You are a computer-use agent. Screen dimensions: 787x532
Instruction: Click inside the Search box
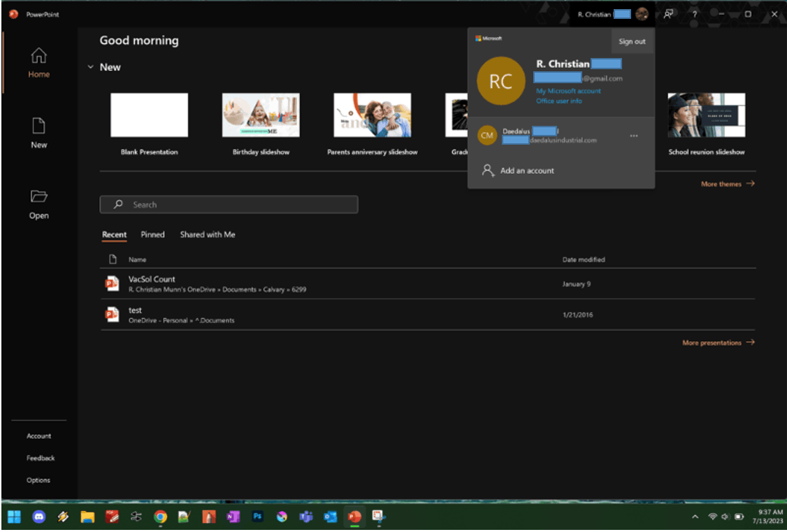pos(229,204)
